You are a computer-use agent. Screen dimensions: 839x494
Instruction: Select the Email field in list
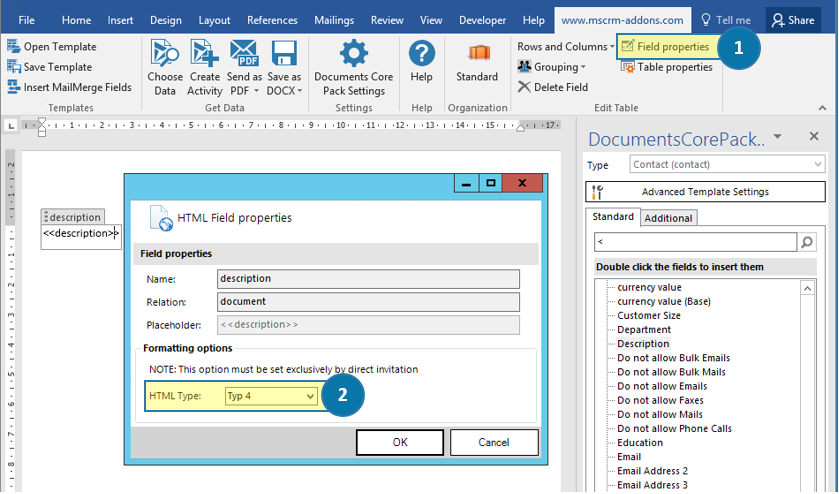pyautogui.click(x=629, y=457)
